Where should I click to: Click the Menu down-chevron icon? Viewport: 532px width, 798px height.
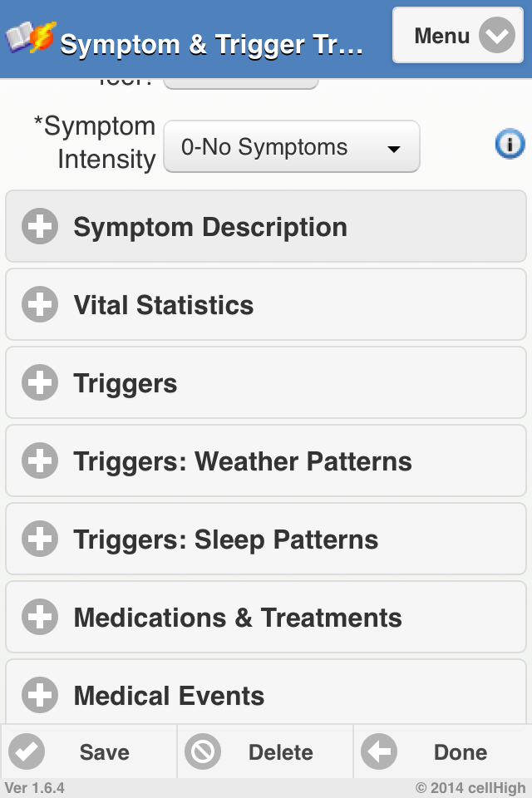[496, 36]
